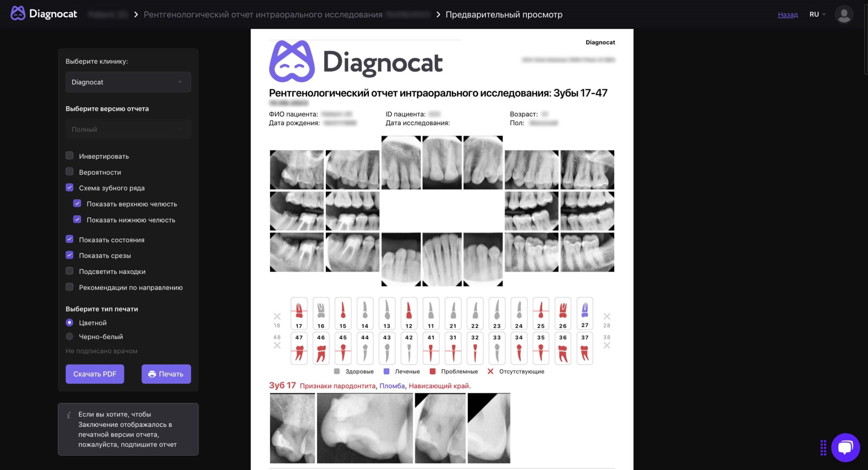Open Рентгенологический отчет breadcrumb
The width and height of the screenshot is (868, 470).
click(x=263, y=15)
